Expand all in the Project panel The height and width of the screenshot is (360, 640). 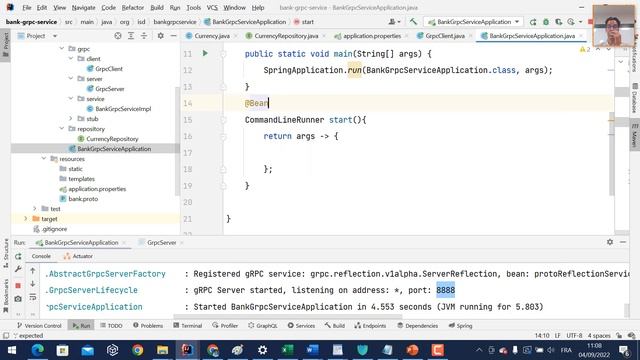(131, 36)
